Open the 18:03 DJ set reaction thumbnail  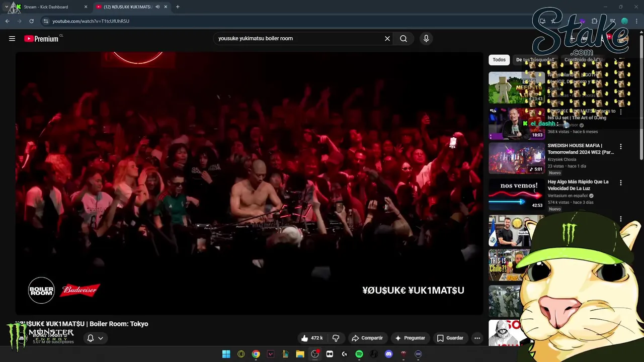(517, 124)
